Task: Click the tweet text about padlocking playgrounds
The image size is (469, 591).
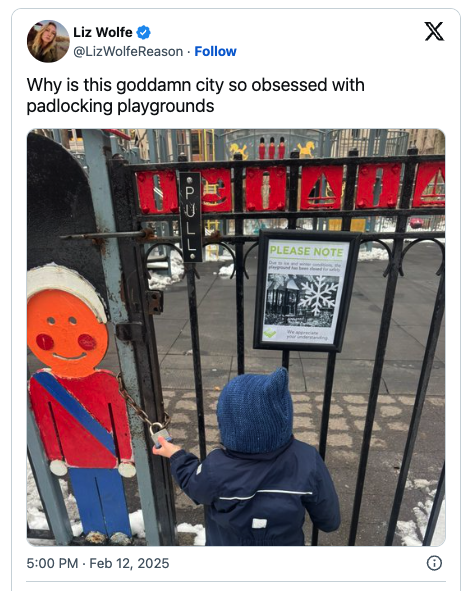Action: click(195, 95)
